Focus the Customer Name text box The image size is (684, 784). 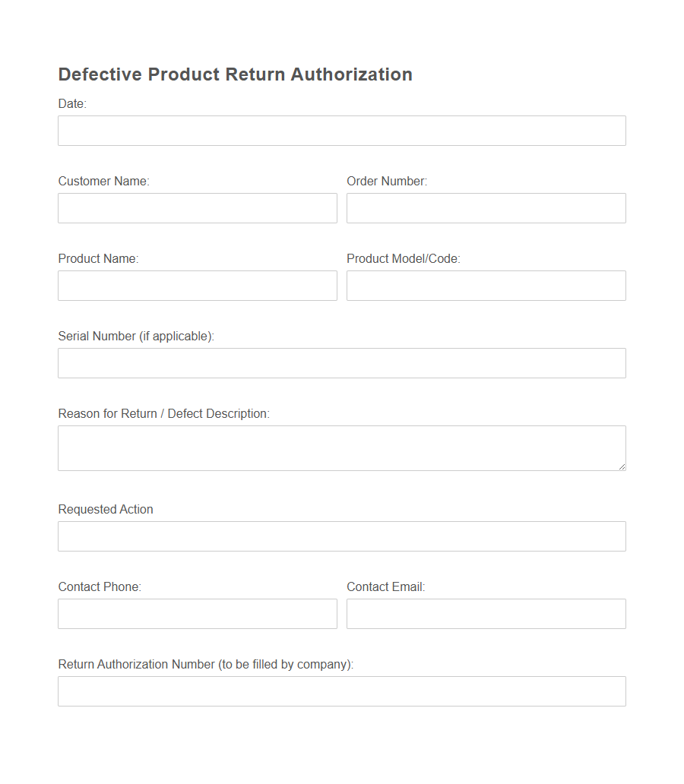pos(197,207)
